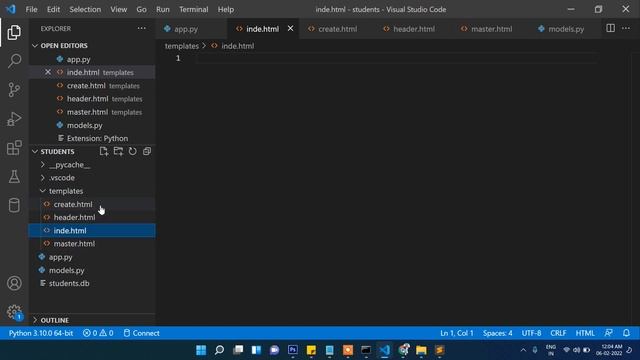This screenshot has width=640, height=360.
Task: Open the Run menu
Action: pos(162,9)
